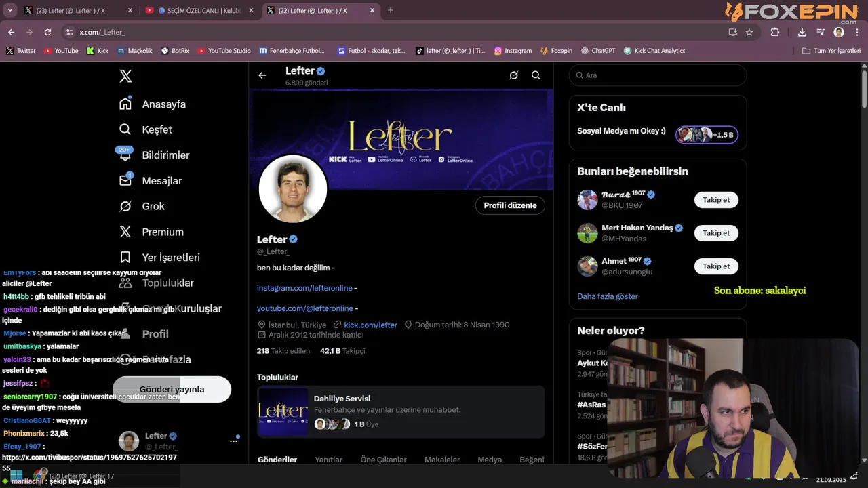868x488 pixels.
Task: Join Sosyal Medya mı Okey live listeners
Action: click(x=707, y=135)
